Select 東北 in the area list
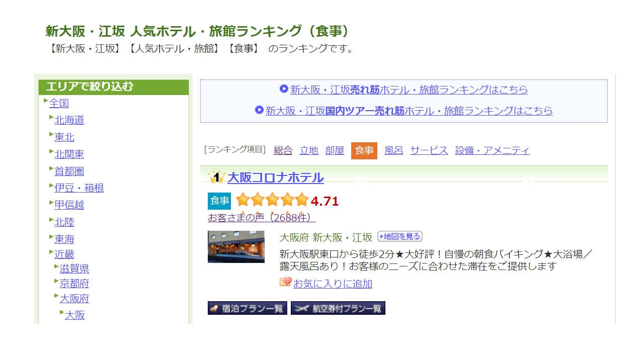Screen dimensions: 644x362 (x=64, y=137)
